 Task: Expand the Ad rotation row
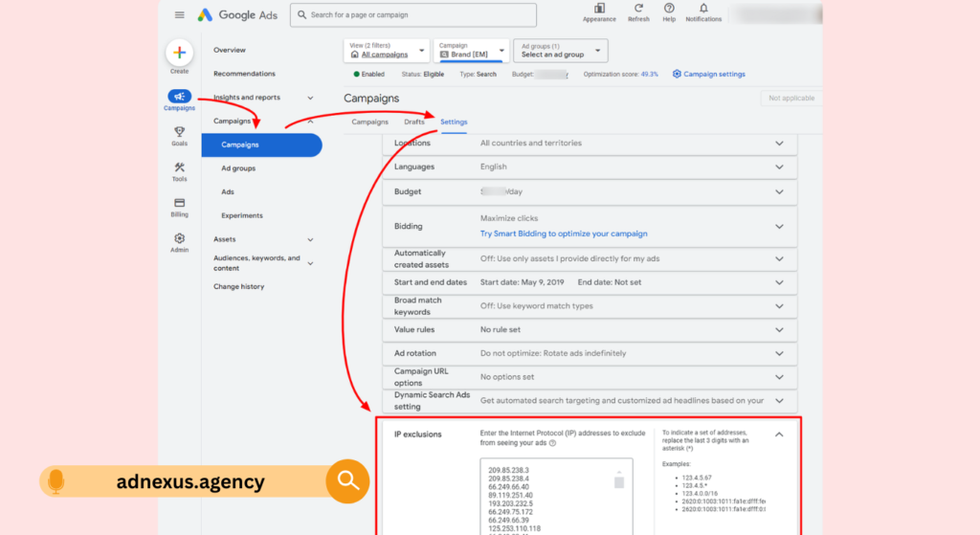779,354
